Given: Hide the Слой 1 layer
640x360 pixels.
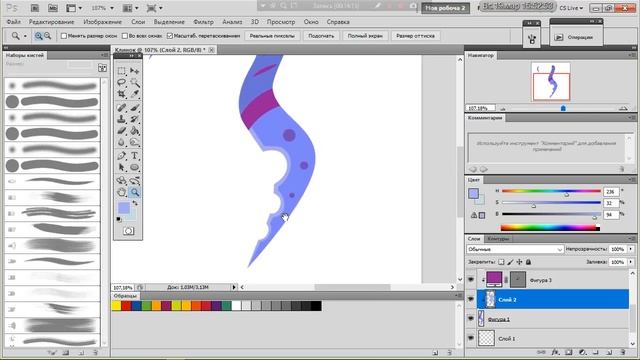Looking at the screenshot, I should pos(471,338).
